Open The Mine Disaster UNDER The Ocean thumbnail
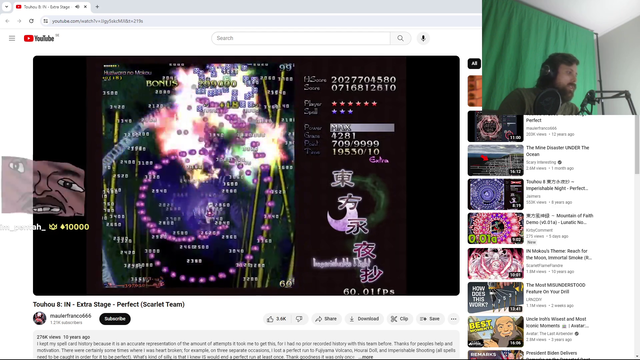This screenshot has width=640, height=360. click(x=496, y=160)
